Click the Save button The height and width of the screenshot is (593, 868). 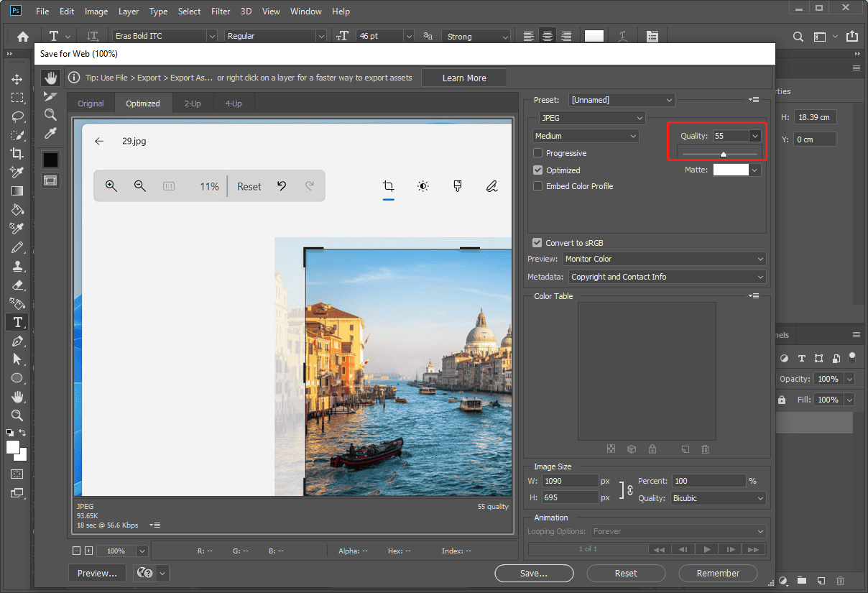[x=534, y=573]
